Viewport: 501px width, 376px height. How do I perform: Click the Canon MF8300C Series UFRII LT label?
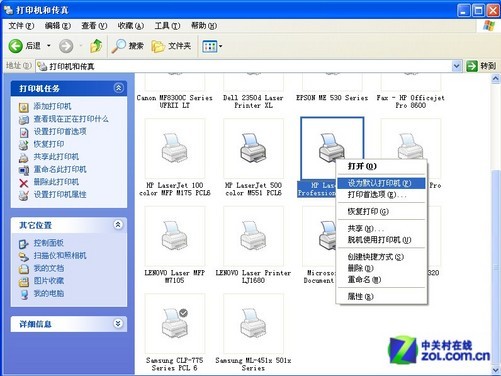(175, 102)
